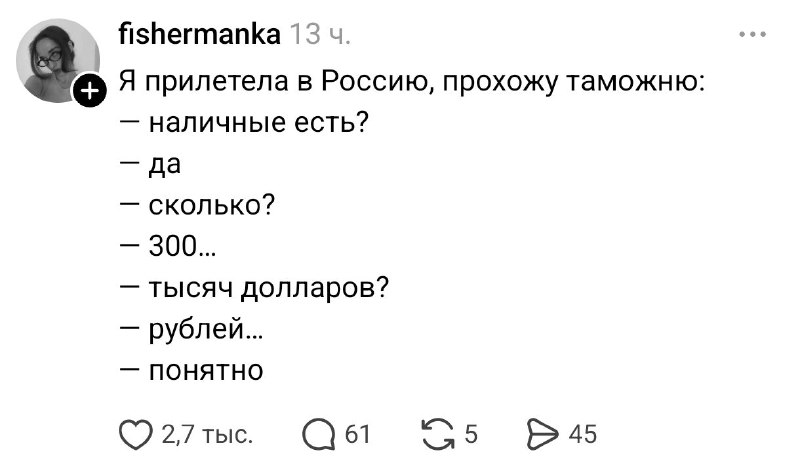This screenshot has width=800, height=465.
Task: Click the "13 ч." post timestamp
Action: [x=319, y=37]
